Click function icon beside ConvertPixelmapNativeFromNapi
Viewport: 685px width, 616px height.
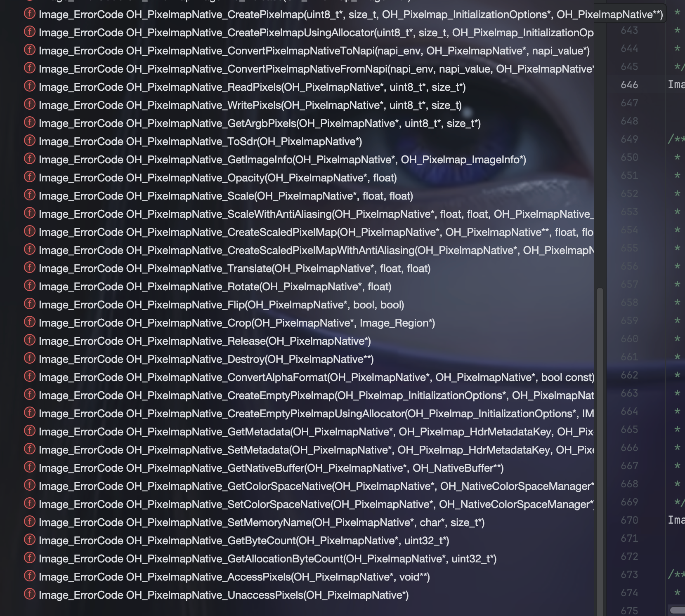click(30, 68)
